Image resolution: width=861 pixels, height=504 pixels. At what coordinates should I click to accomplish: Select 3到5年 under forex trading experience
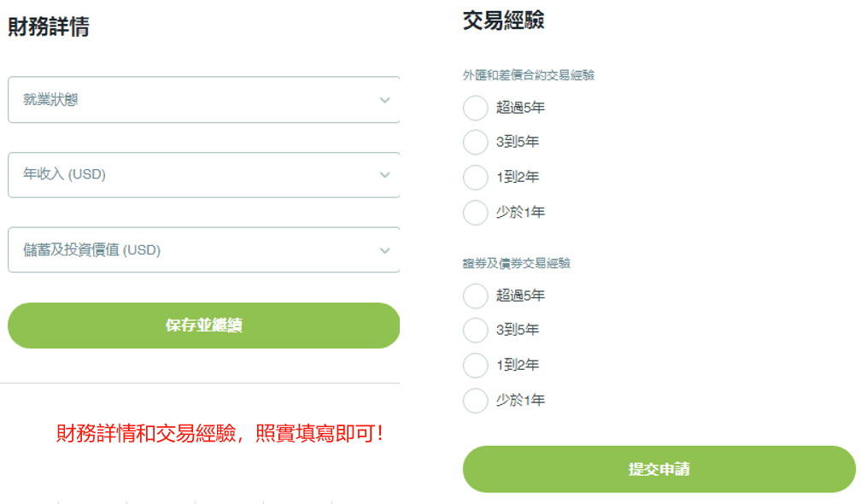(475, 142)
